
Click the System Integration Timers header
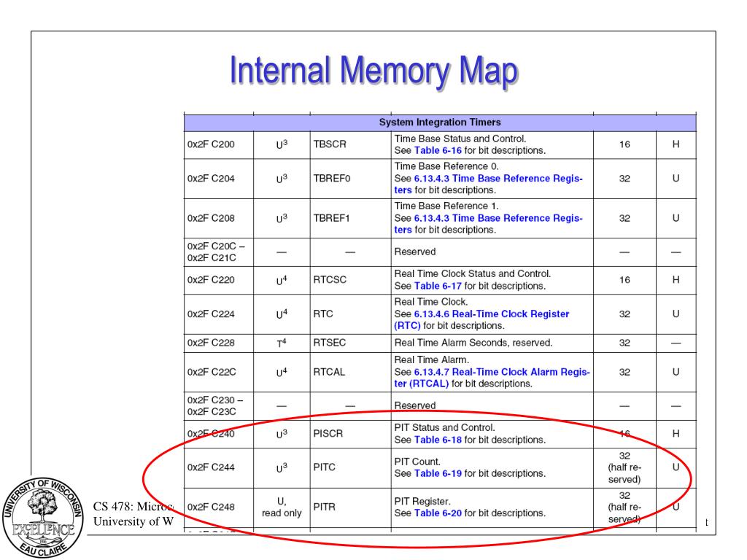click(440, 122)
